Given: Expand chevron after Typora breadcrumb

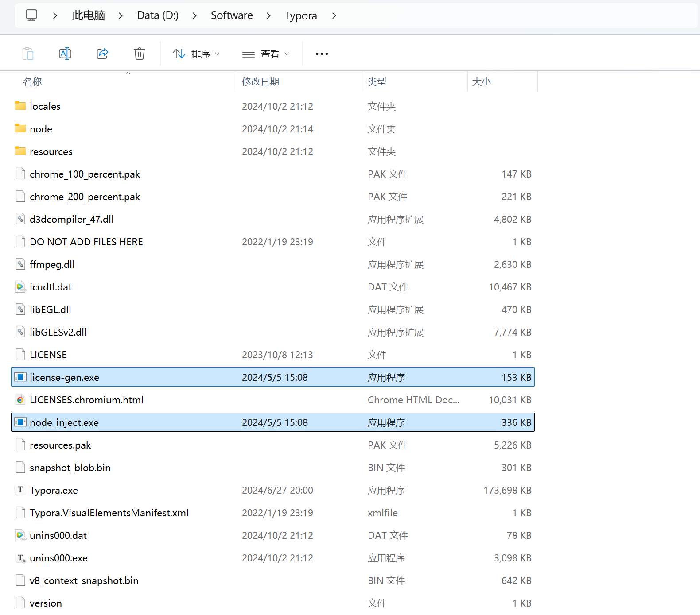Looking at the screenshot, I should pyautogui.click(x=334, y=15).
